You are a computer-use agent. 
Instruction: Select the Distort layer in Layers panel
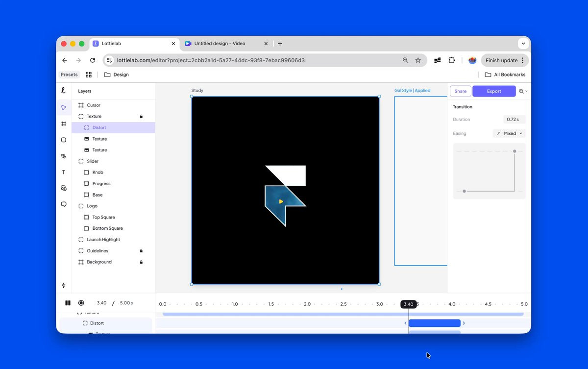(x=113, y=127)
